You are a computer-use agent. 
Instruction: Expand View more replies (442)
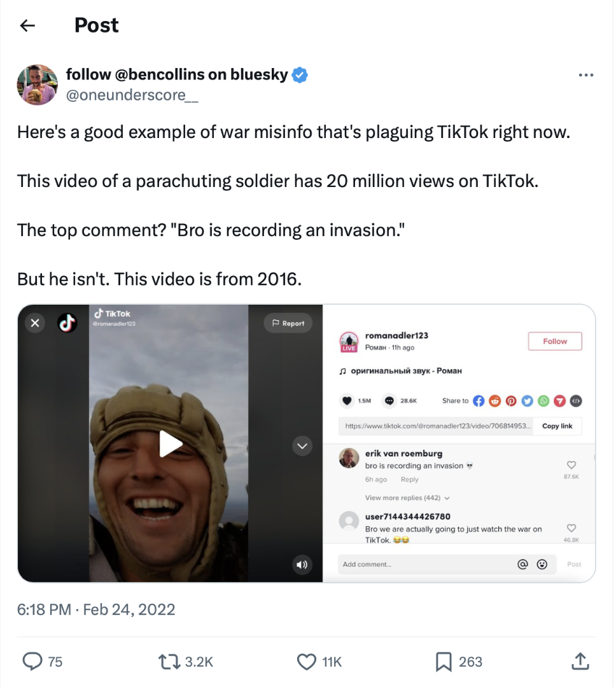pos(407,498)
